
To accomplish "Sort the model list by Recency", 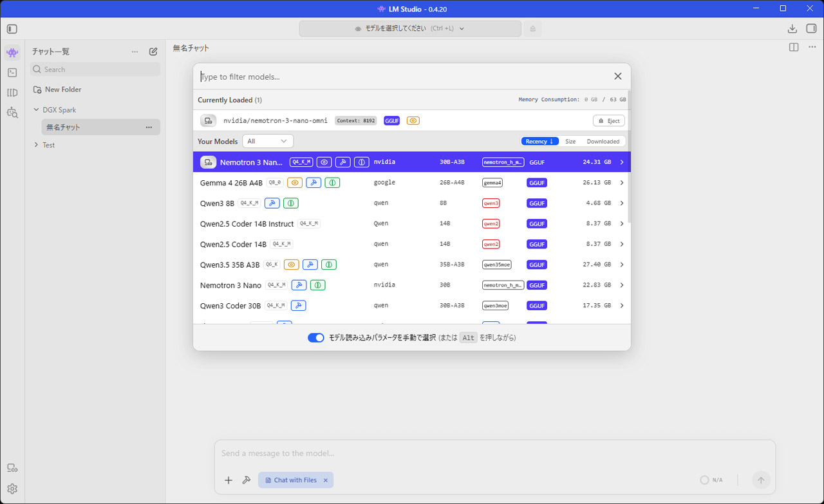I will click(x=539, y=142).
